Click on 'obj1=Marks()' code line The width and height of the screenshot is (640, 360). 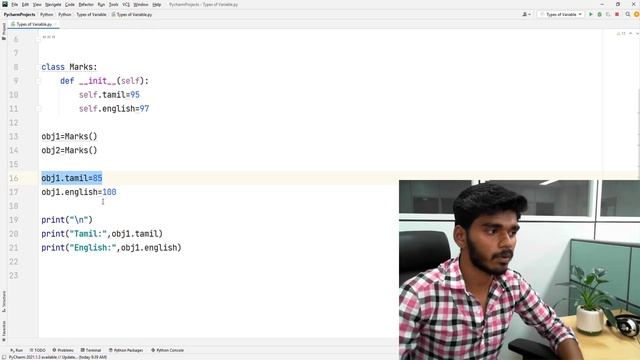(x=69, y=136)
